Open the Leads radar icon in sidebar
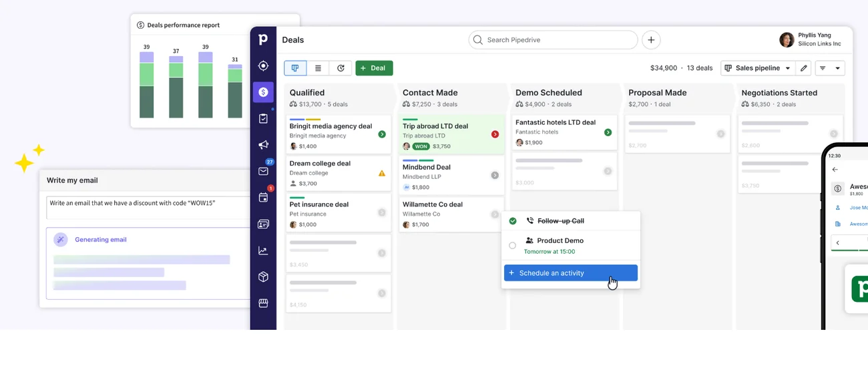Screen dimensions: 868x380 [x=263, y=66]
